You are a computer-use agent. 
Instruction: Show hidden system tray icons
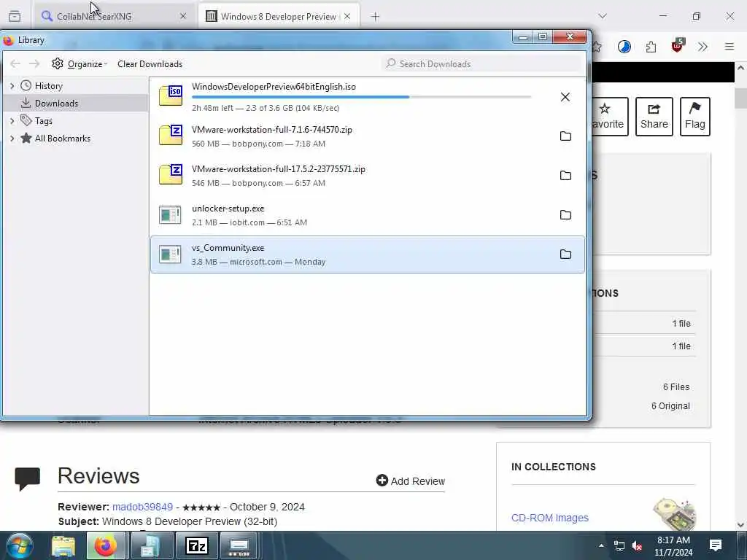click(x=601, y=545)
